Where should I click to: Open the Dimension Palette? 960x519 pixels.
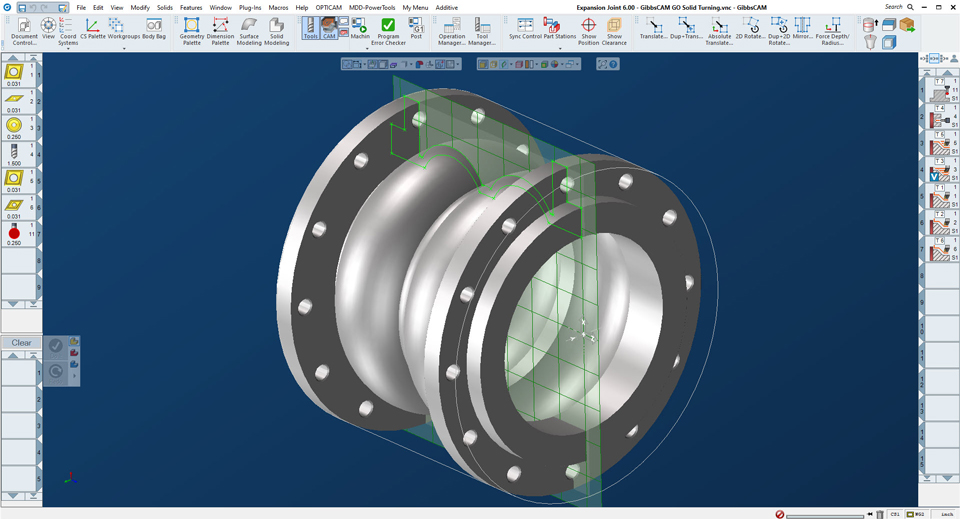[x=220, y=30]
